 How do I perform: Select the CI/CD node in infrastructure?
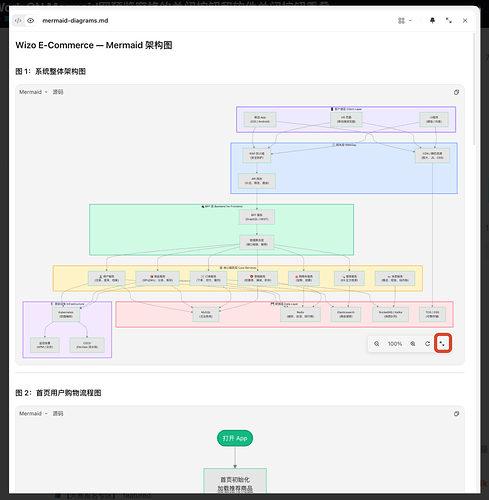tap(87, 345)
